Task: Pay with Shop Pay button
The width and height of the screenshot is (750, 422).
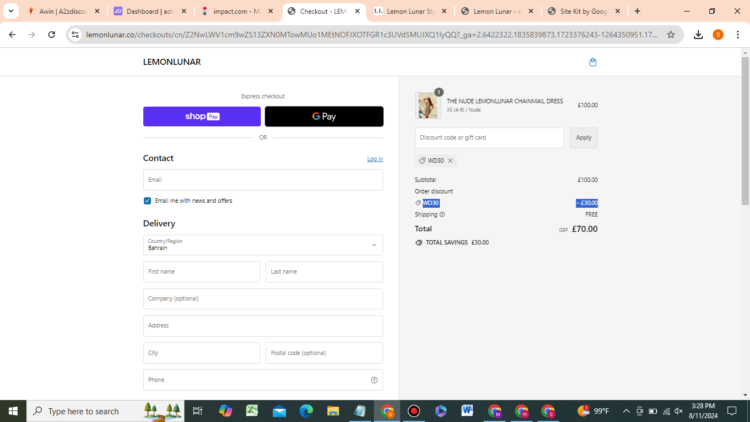Action: 202,116
